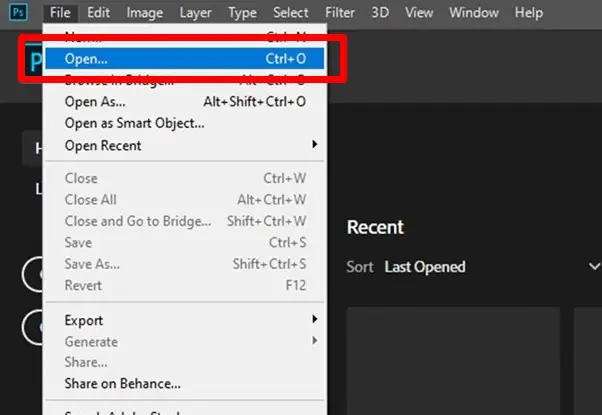Open the first recent file thumbnail
The width and height of the screenshot is (602, 415).
click(453, 361)
